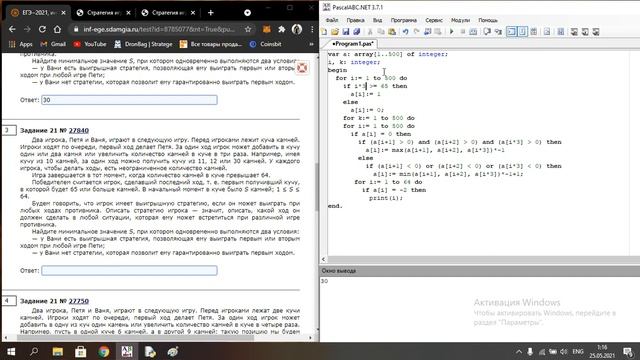Open task link 27840

79,131
